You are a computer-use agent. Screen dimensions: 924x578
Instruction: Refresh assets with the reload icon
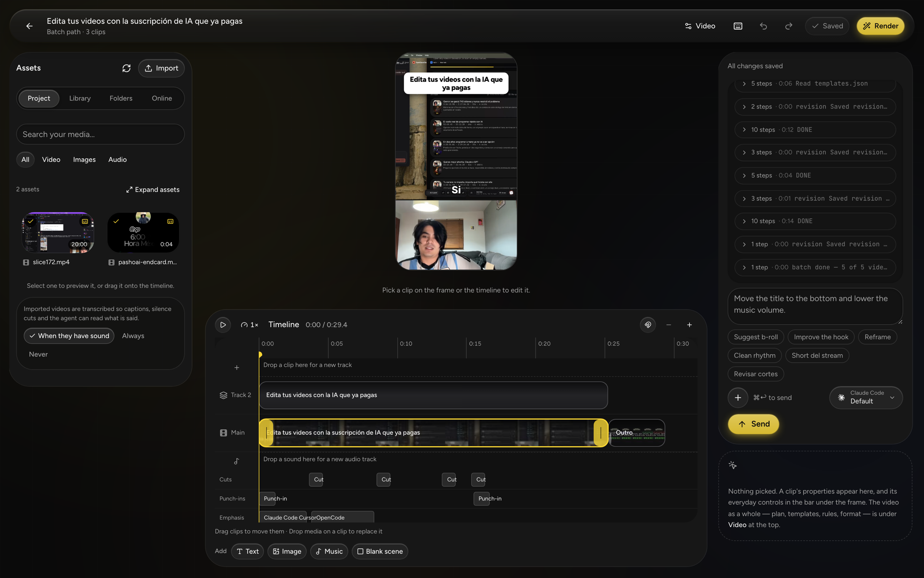126,68
